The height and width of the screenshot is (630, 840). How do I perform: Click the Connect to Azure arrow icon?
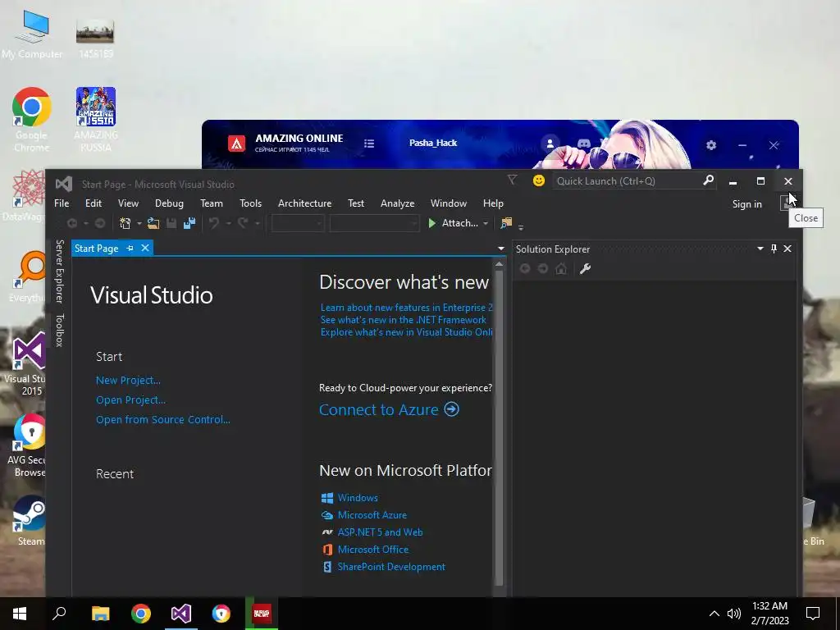(452, 409)
